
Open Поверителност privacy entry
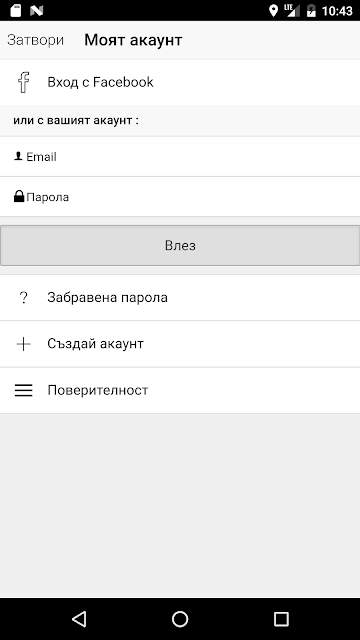[180, 390]
